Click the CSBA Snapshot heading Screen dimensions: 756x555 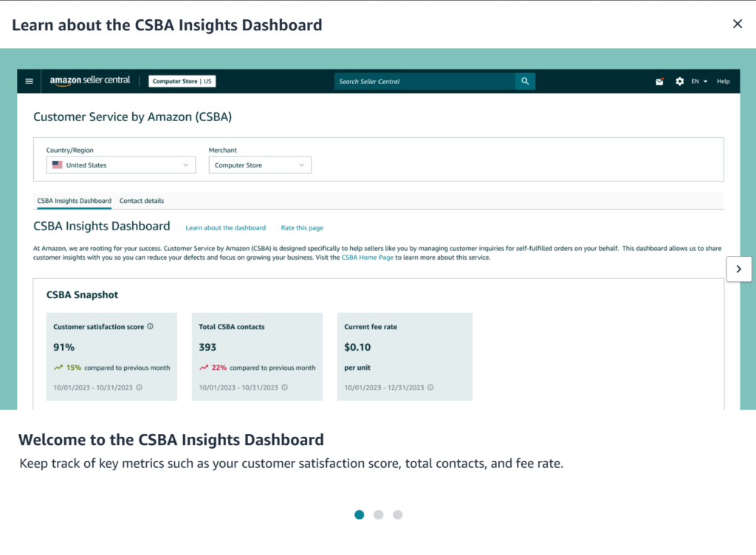tap(82, 295)
